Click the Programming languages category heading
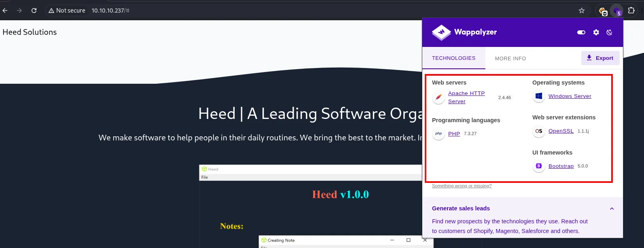 click(x=466, y=120)
